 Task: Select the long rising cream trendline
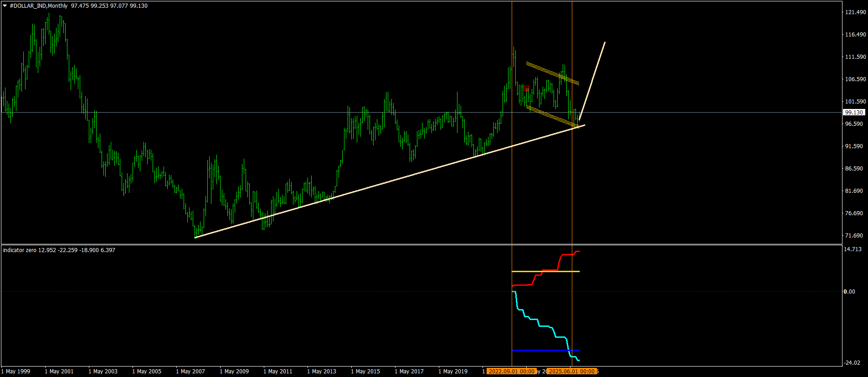[390, 181]
